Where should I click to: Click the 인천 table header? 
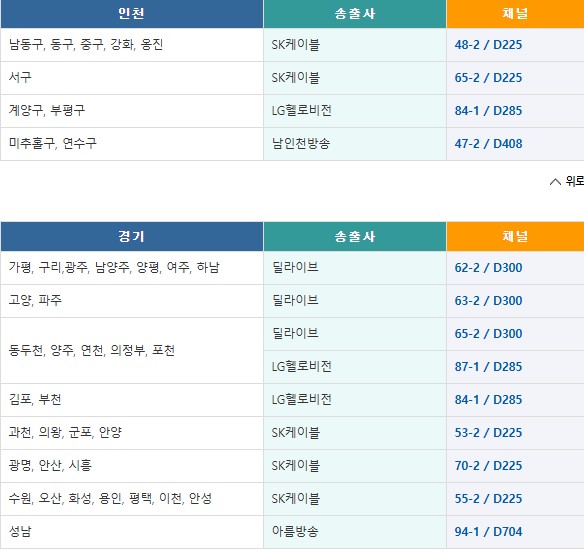pyautogui.click(x=132, y=14)
